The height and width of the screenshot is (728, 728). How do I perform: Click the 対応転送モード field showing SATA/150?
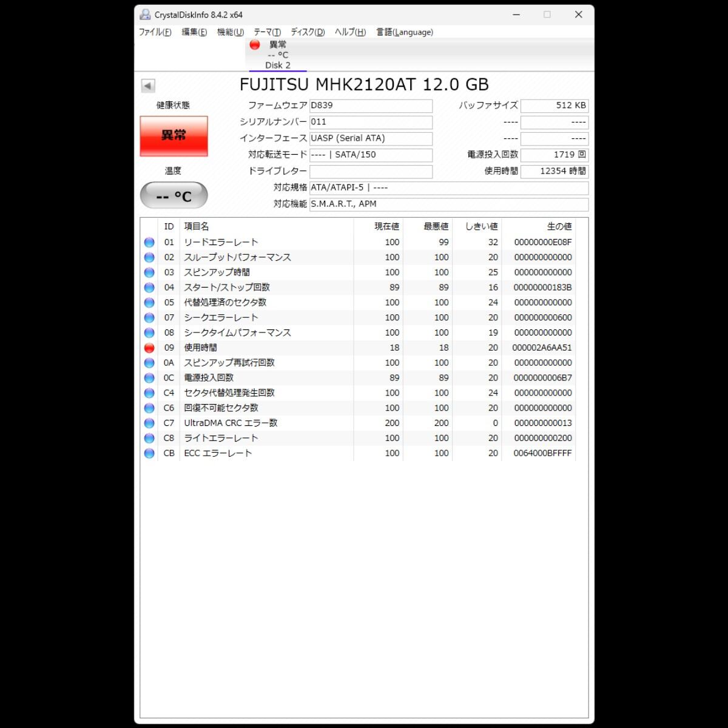coord(371,155)
